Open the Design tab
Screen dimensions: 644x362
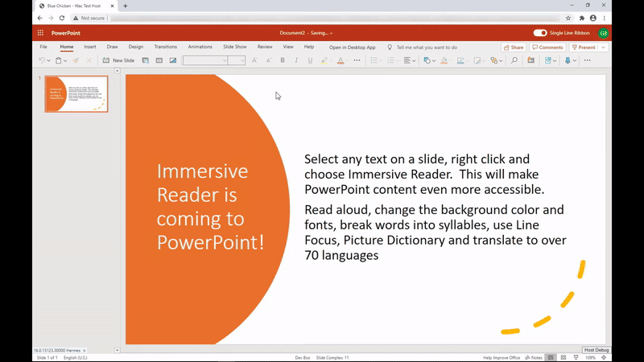(x=136, y=47)
